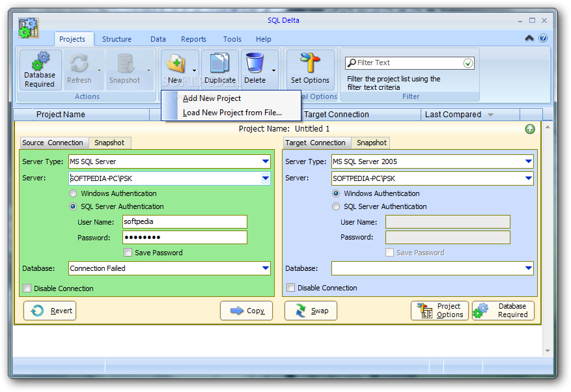This screenshot has width=571, height=392.
Task: Click the Copy connection button
Action: 246,311
